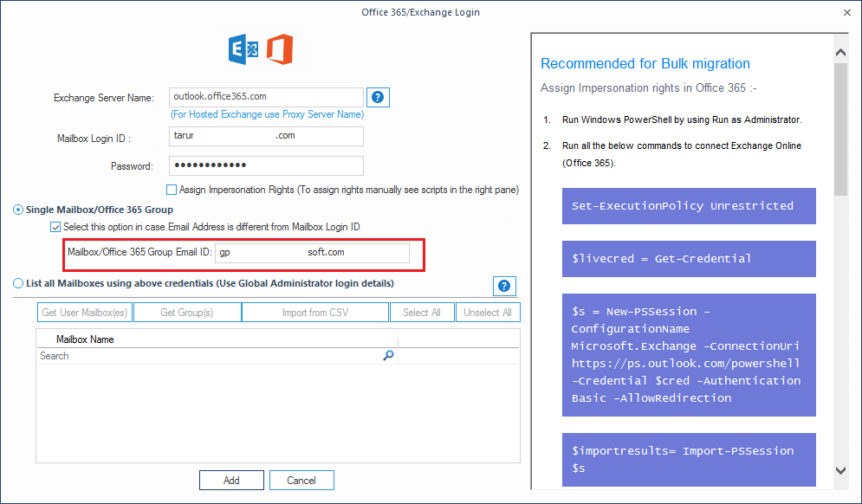Click step 2 'Run all the below commands' text
The width and height of the screenshot is (862, 504).
pos(682,154)
